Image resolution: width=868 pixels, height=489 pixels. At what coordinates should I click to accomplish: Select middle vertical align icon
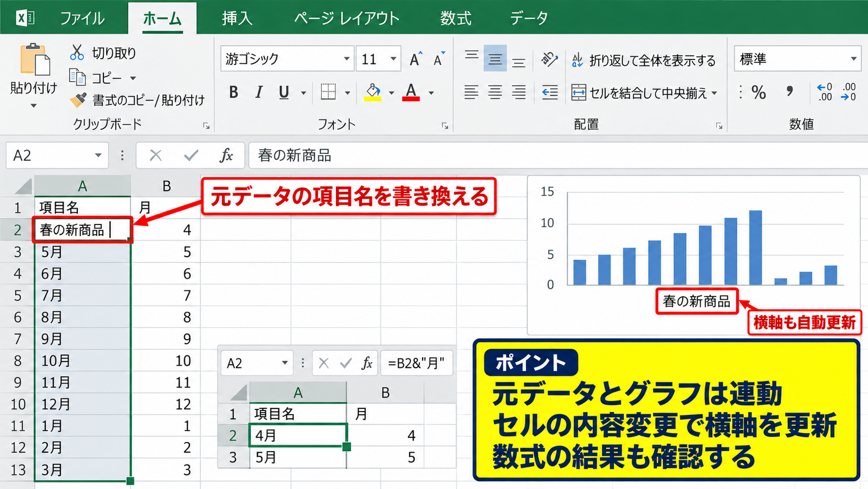click(x=495, y=59)
